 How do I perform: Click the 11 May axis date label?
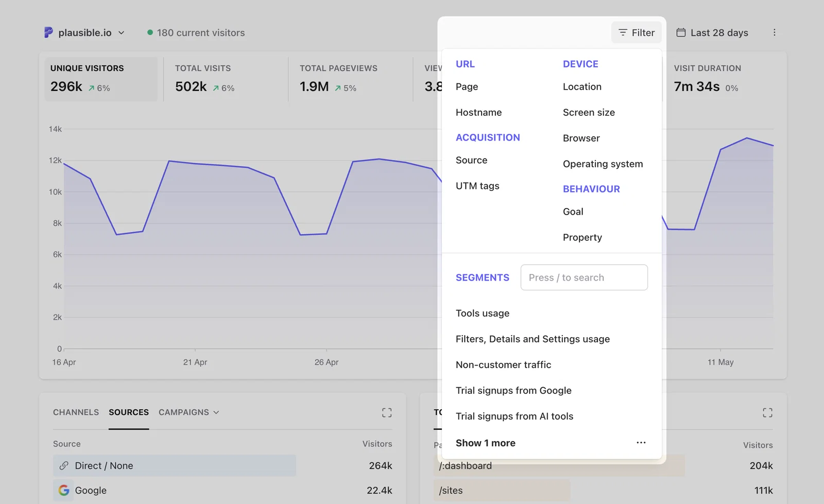coord(720,362)
